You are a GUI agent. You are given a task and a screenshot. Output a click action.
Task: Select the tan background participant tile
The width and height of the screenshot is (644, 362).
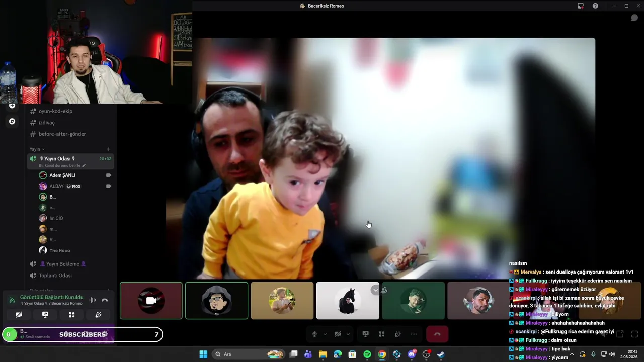[x=282, y=301]
